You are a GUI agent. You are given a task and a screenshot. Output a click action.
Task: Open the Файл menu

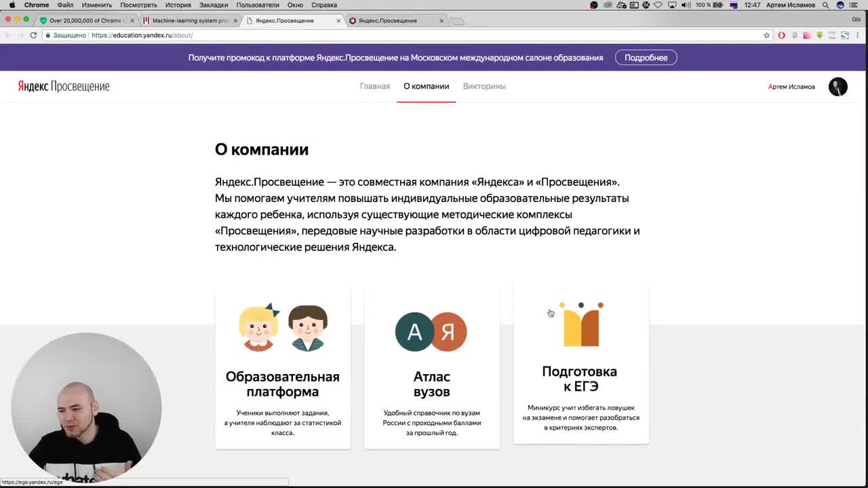click(65, 5)
